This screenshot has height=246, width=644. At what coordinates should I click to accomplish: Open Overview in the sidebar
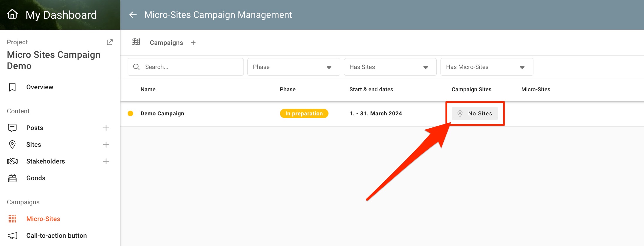pos(40,87)
